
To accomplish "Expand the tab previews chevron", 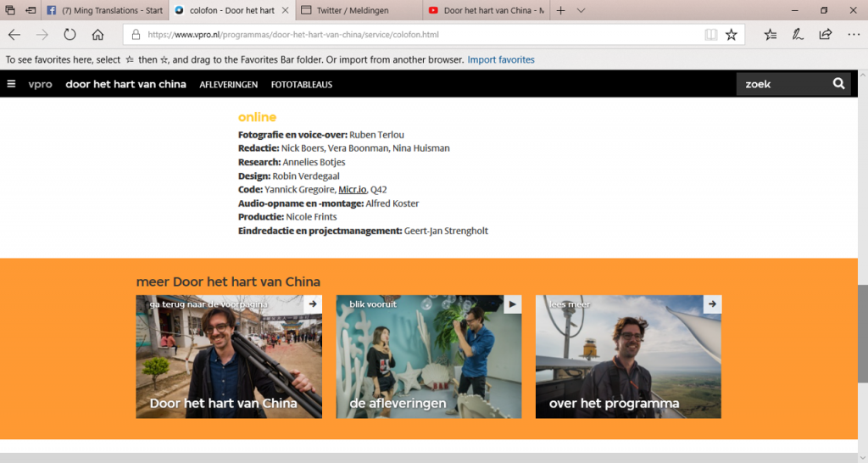I will click(x=581, y=10).
